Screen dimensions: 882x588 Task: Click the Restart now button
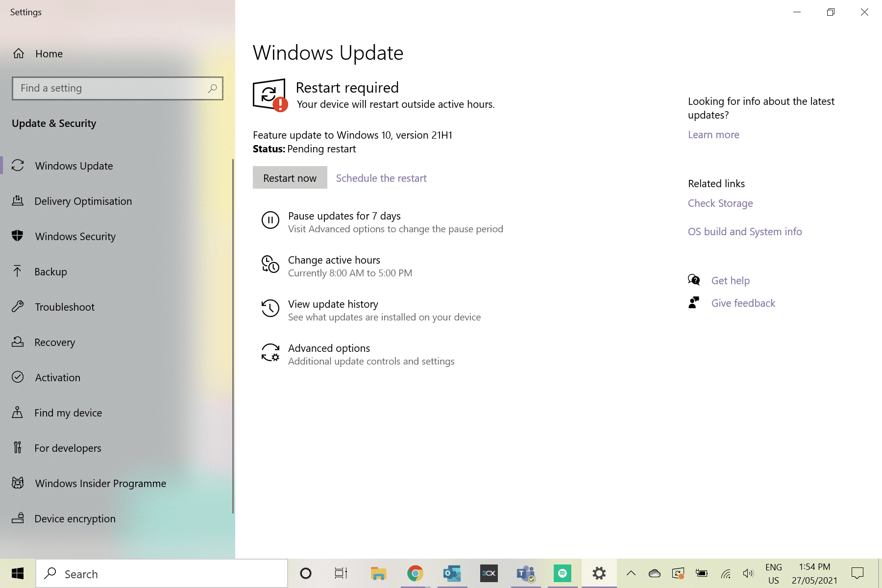click(x=290, y=177)
